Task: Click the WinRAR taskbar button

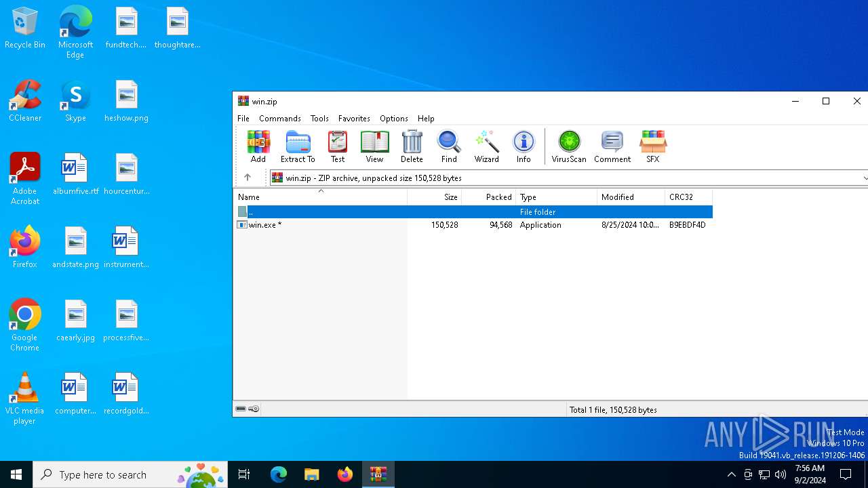Action: 378,474
